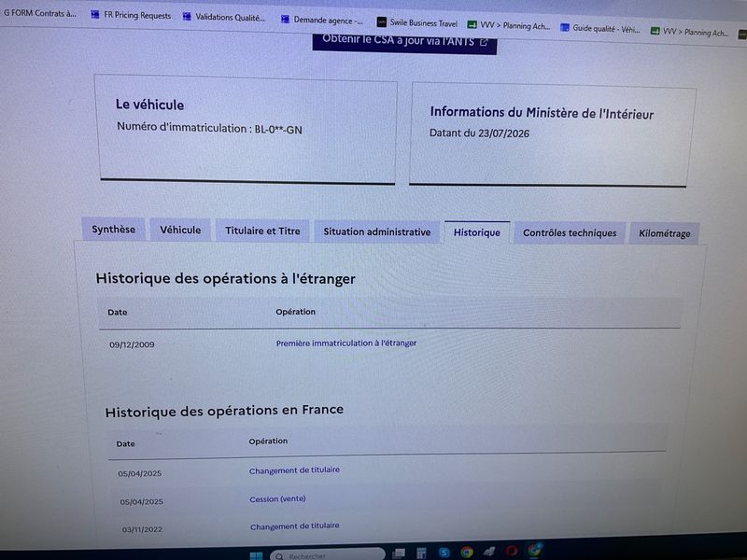Open the red Opera icon in the taskbar
This screenshot has height=560, width=747.
[x=512, y=551]
